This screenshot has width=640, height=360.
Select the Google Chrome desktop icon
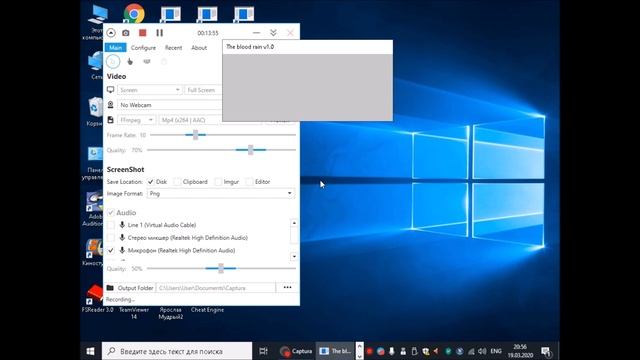point(134,13)
